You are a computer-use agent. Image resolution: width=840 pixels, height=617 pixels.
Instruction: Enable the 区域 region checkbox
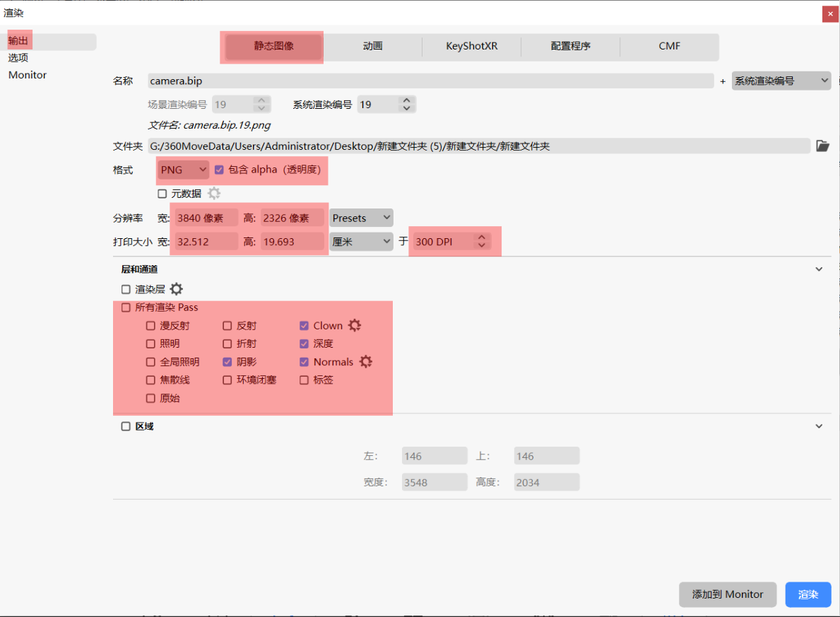126,426
